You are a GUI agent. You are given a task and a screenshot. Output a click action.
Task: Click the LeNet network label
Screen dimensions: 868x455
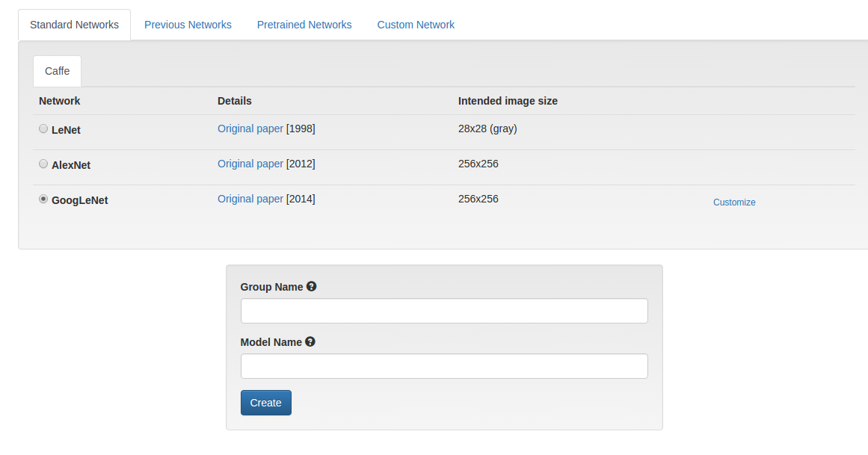click(x=66, y=130)
